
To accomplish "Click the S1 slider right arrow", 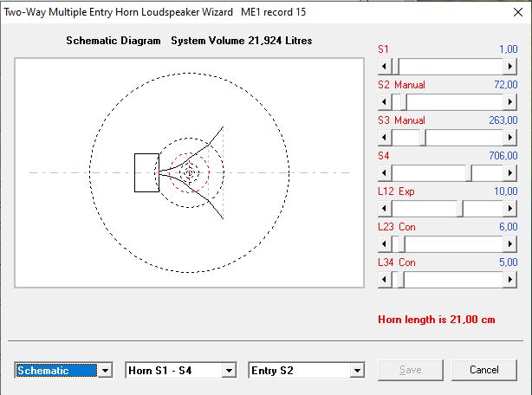I will [509, 67].
